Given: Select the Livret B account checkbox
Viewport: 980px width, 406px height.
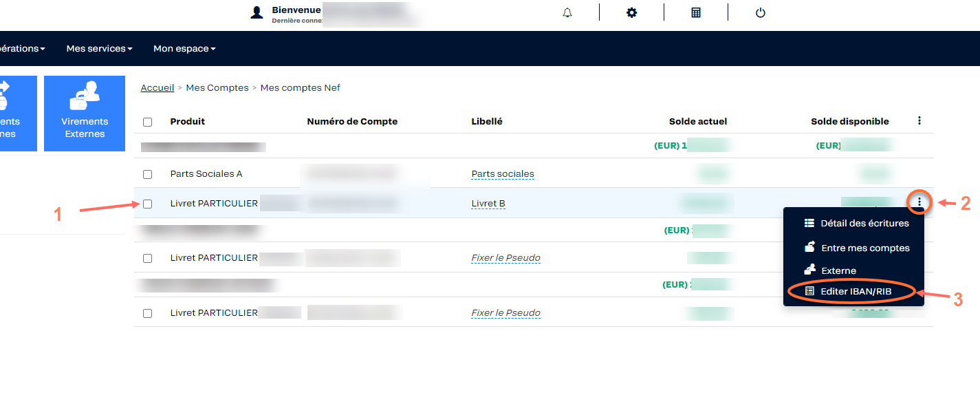Looking at the screenshot, I should [x=147, y=204].
